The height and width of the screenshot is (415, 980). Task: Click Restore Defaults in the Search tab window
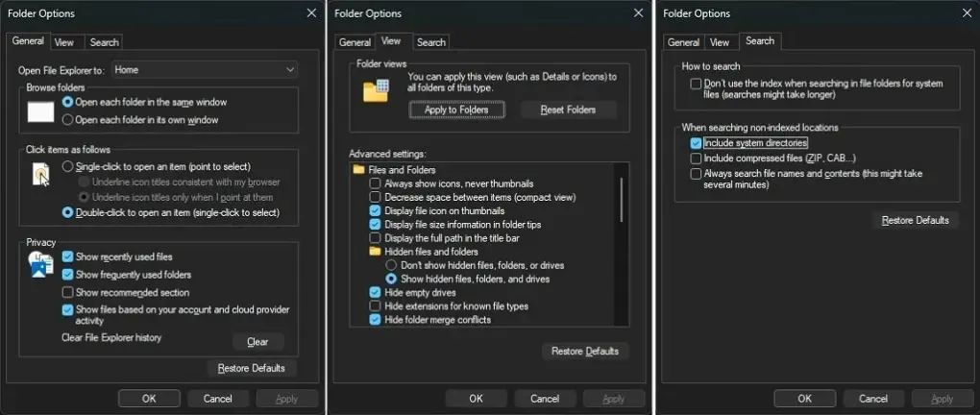click(915, 221)
